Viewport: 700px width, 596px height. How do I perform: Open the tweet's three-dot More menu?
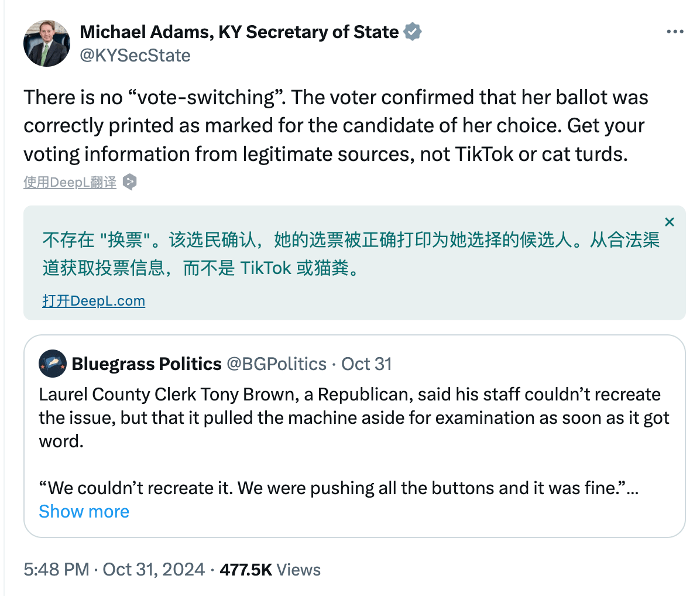click(x=675, y=32)
